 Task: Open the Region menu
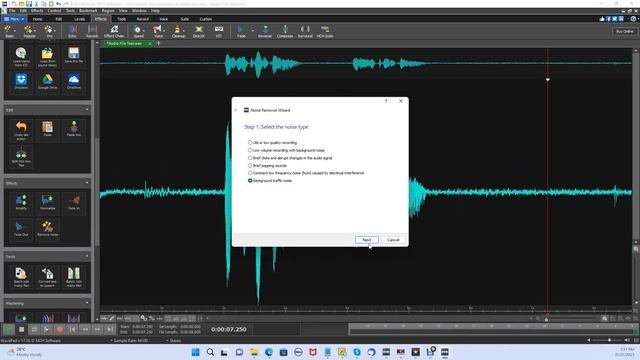[x=108, y=11]
